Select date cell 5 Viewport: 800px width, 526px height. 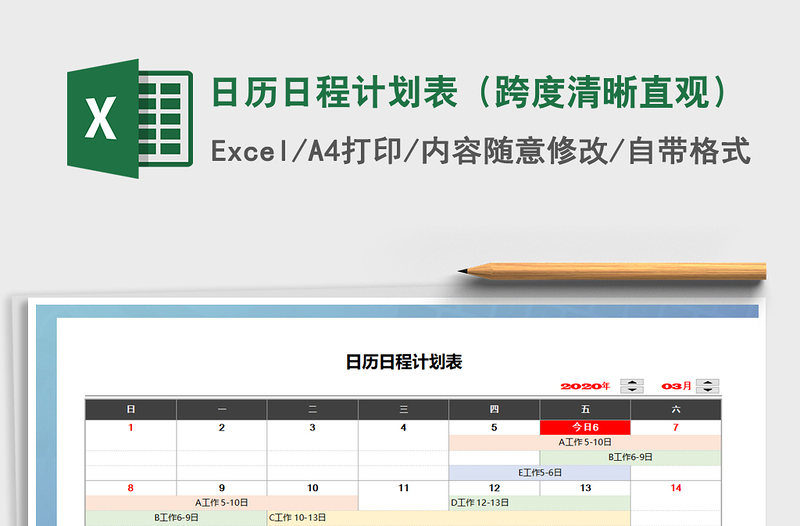[x=494, y=428]
